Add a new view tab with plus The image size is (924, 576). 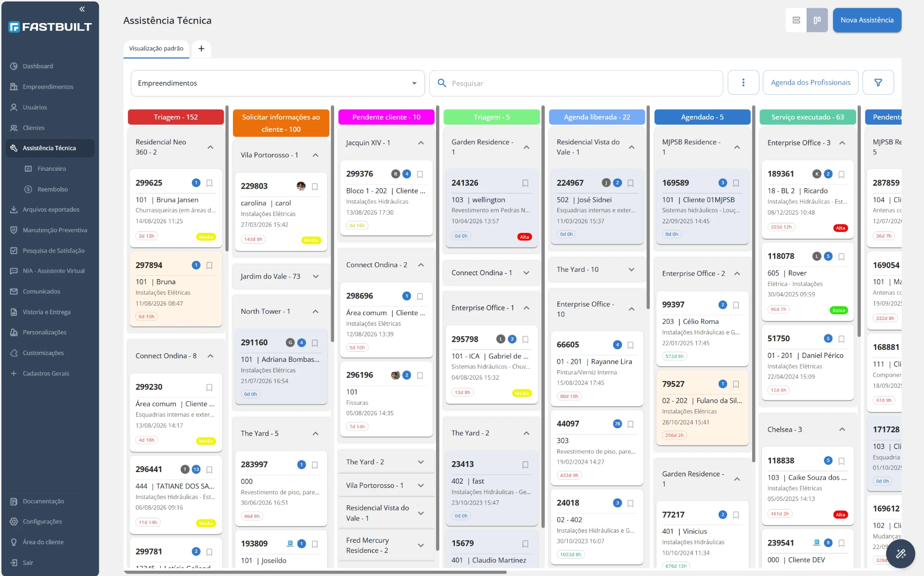pyautogui.click(x=201, y=49)
